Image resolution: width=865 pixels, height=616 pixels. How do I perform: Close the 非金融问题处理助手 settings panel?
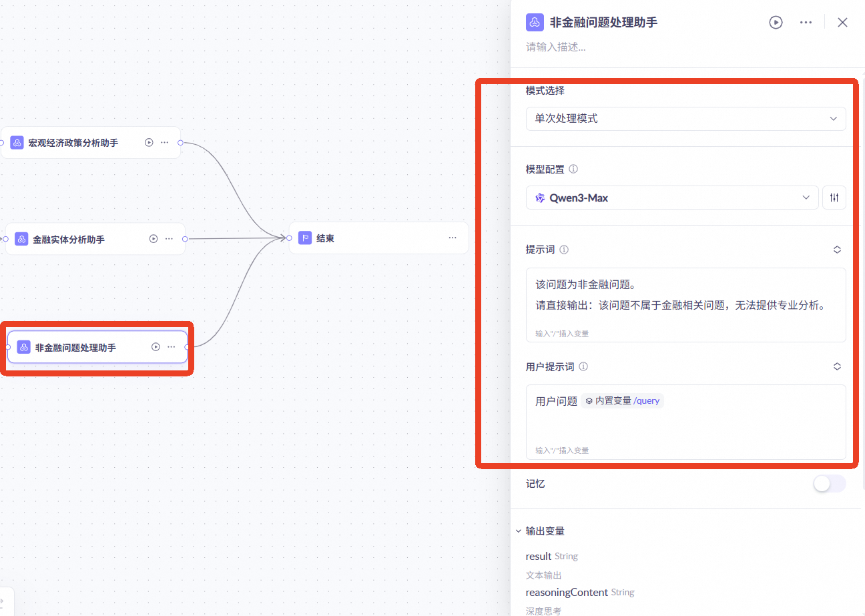[x=842, y=22]
